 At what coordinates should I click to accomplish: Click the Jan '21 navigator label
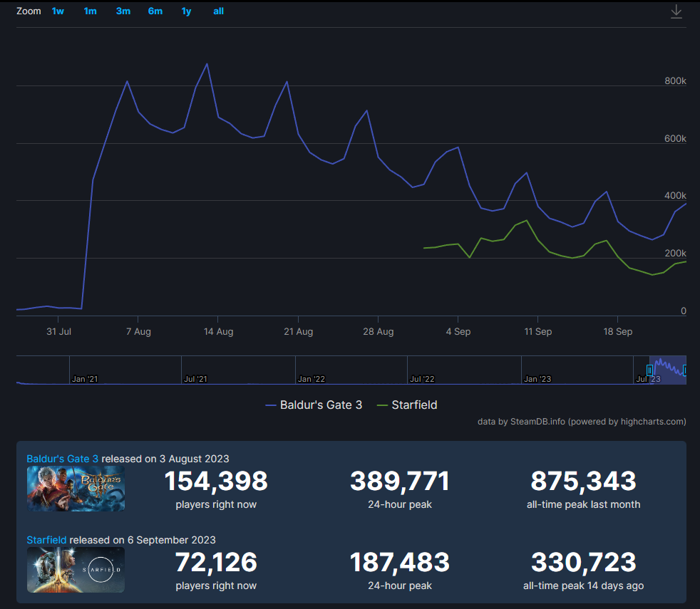(85, 379)
